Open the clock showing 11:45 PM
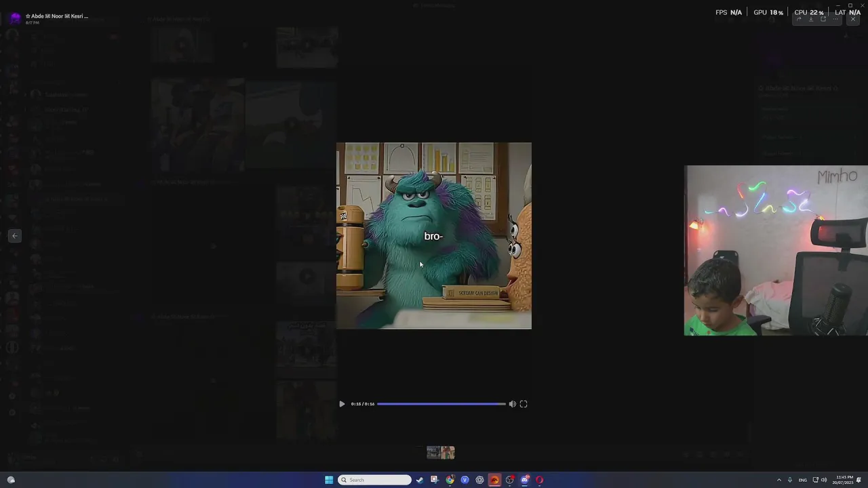Viewport: 868px width, 488px height. click(x=844, y=480)
